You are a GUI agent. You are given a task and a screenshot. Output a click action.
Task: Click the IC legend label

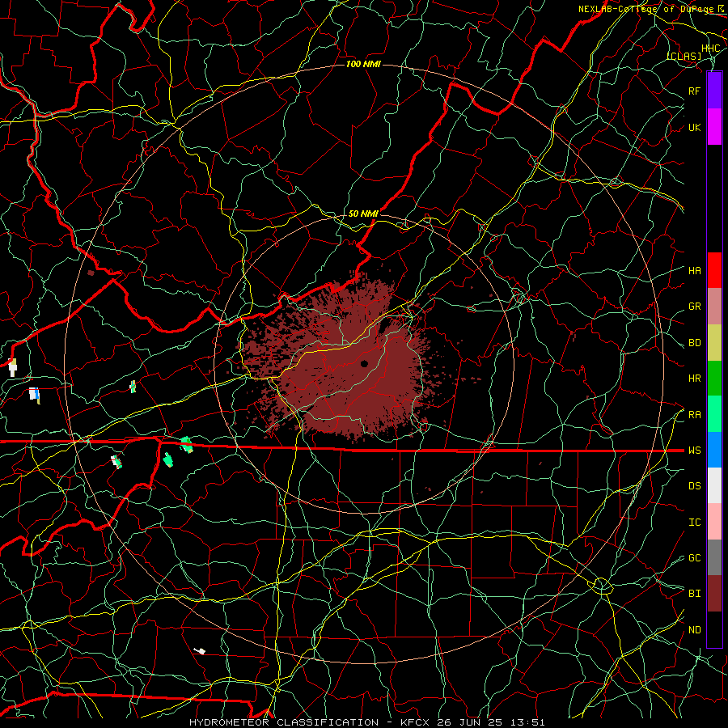(x=694, y=523)
